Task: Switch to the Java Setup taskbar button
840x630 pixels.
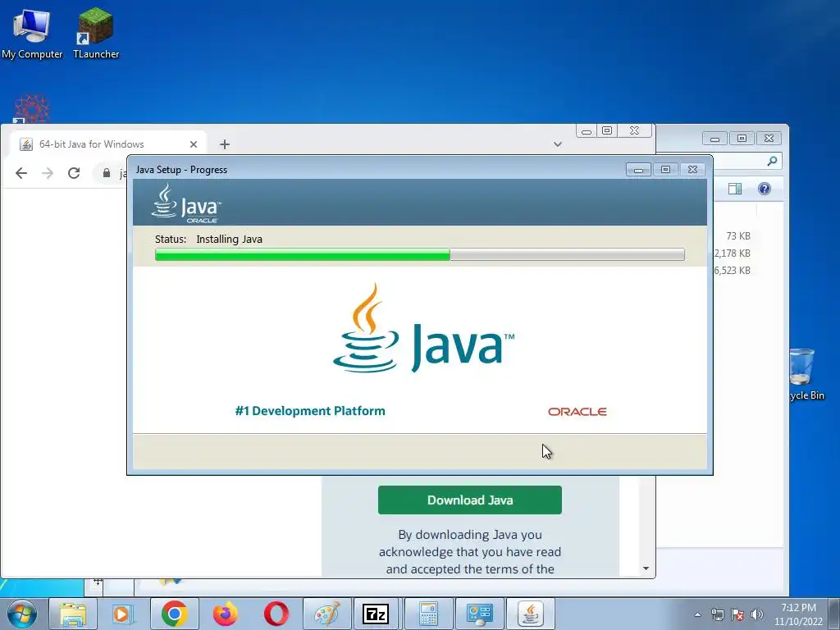Action: [x=531, y=614]
